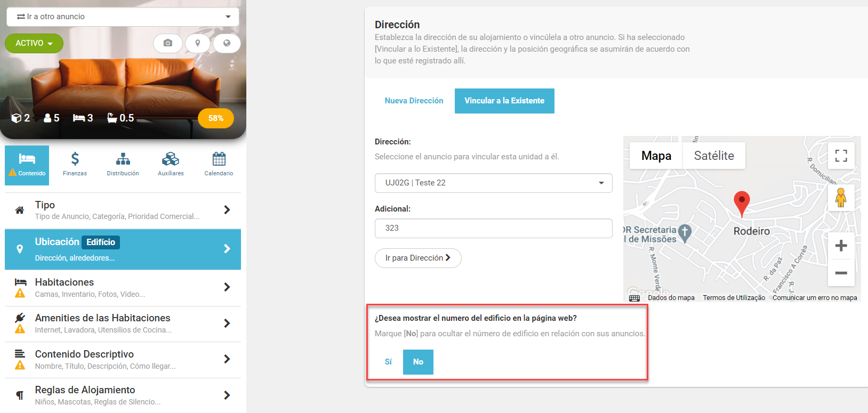Click the location pin icon beside Ubicación
Image resolution: width=868 pixels, height=413 pixels.
[20, 249]
